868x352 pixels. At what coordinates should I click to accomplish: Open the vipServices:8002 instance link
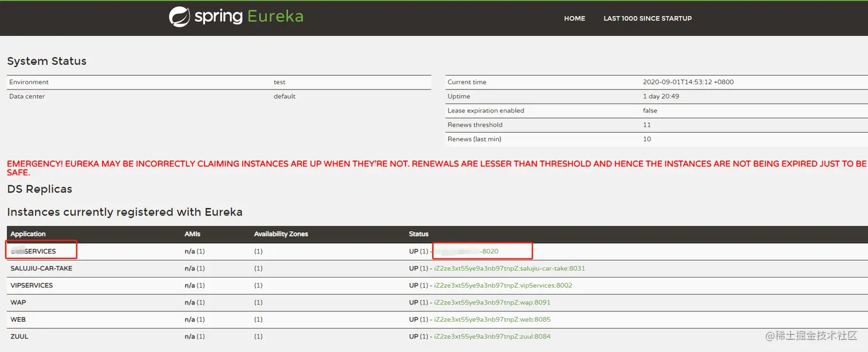503,285
